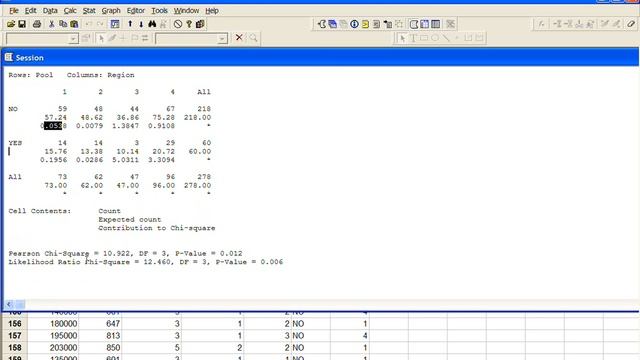The height and width of the screenshot is (360, 640).
Task: Click the worksheet columns toolbar icon
Action: pos(436,24)
